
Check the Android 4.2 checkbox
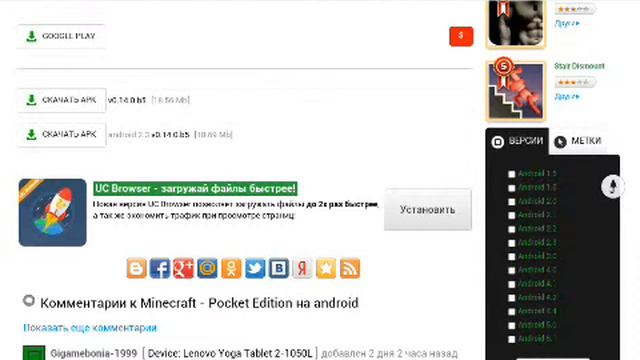[x=511, y=298]
